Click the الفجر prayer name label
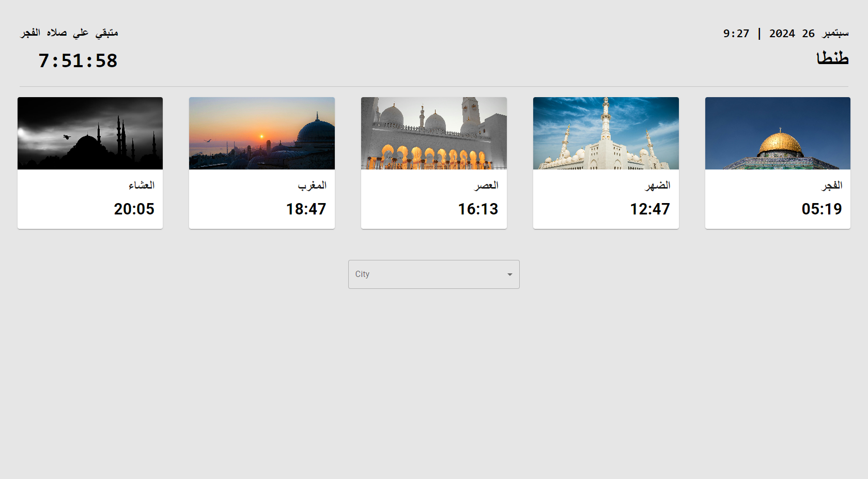The height and width of the screenshot is (479, 868). point(832,186)
